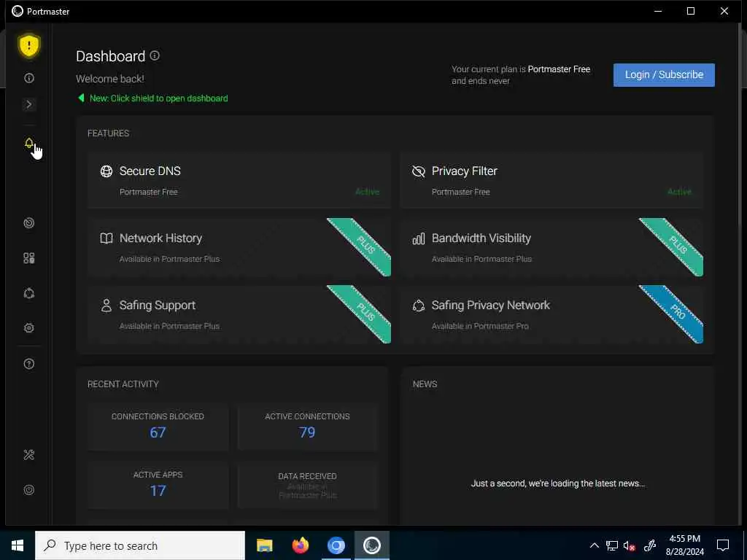
Task: Click the Safing Privacy Network icon
Action: [418, 306]
